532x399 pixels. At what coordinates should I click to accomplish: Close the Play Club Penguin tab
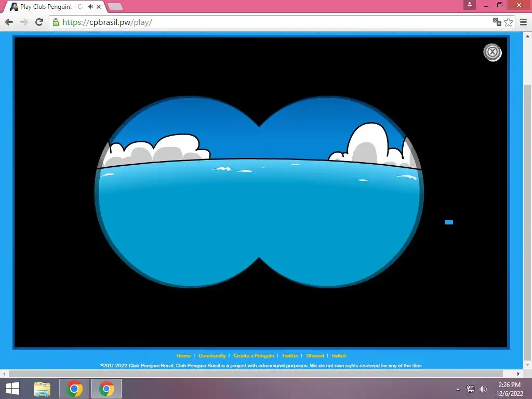click(x=99, y=6)
